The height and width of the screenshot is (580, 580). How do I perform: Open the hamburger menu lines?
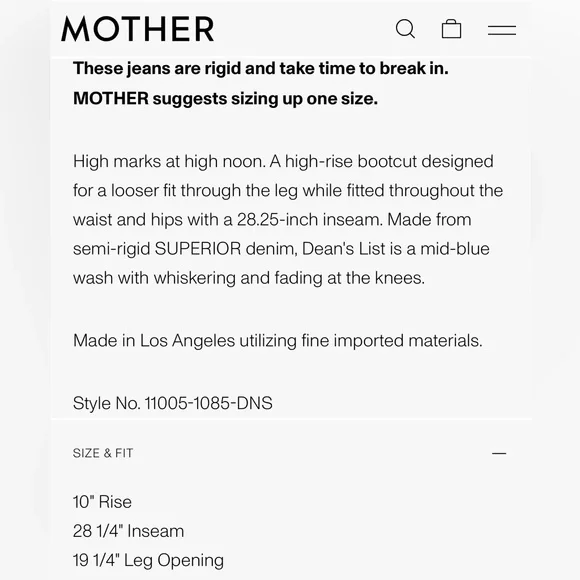pyautogui.click(x=502, y=30)
